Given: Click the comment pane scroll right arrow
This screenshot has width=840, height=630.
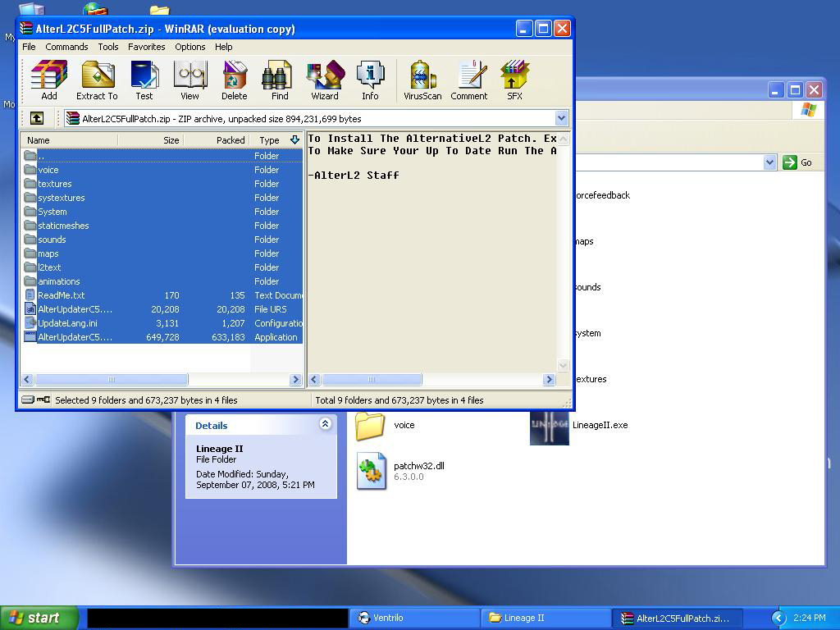Looking at the screenshot, I should 549,379.
